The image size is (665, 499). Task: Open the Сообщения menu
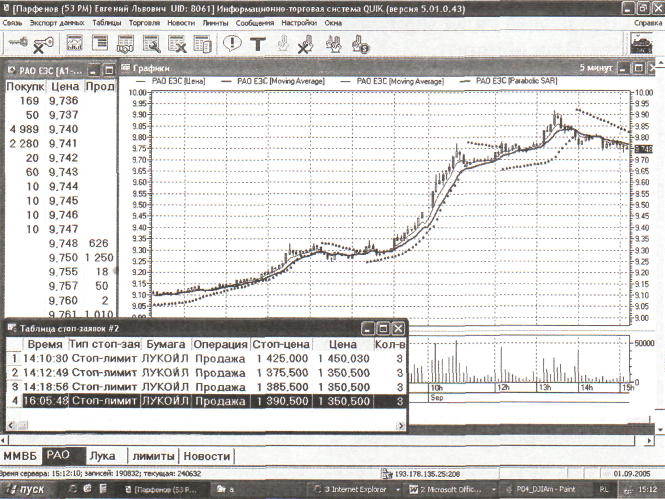(254, 23)
